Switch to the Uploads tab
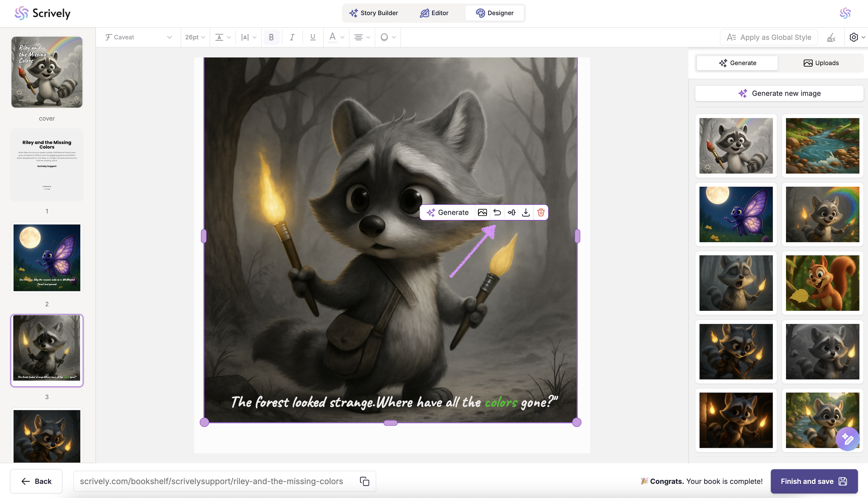This screenshot has width=868, height=498. (821, 63)
